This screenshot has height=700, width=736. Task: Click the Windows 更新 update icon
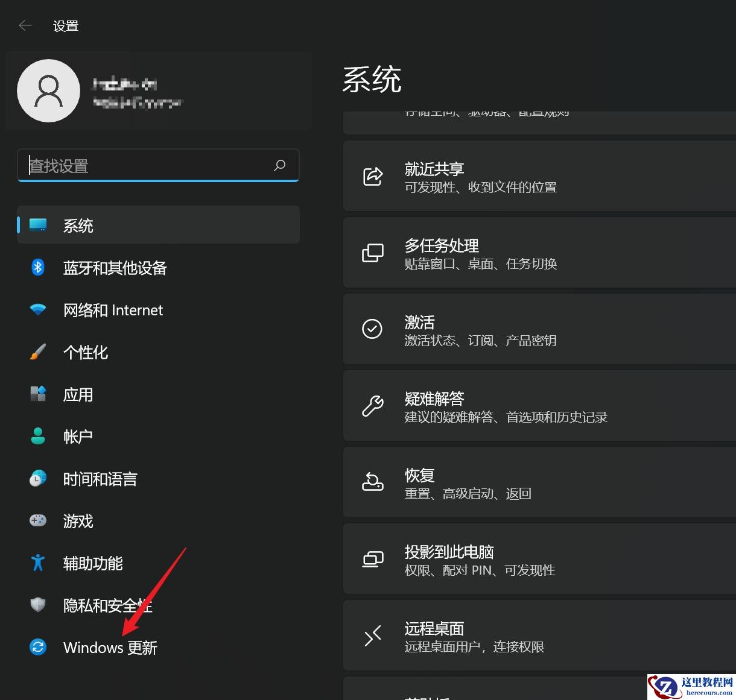[x=37, y=647]
